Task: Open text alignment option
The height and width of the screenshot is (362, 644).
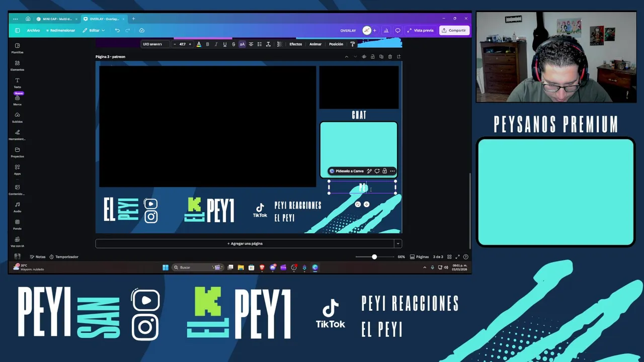Action: point(251,44)
